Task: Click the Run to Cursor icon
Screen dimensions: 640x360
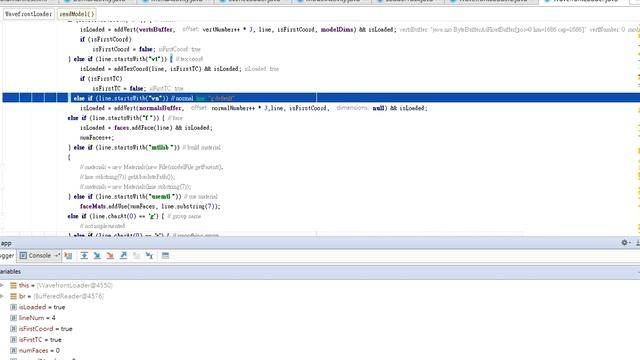Action: tap(149, 256)
